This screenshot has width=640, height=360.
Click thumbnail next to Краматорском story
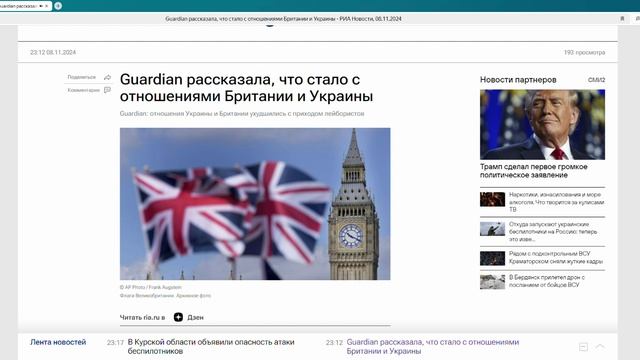coord(492,258)
